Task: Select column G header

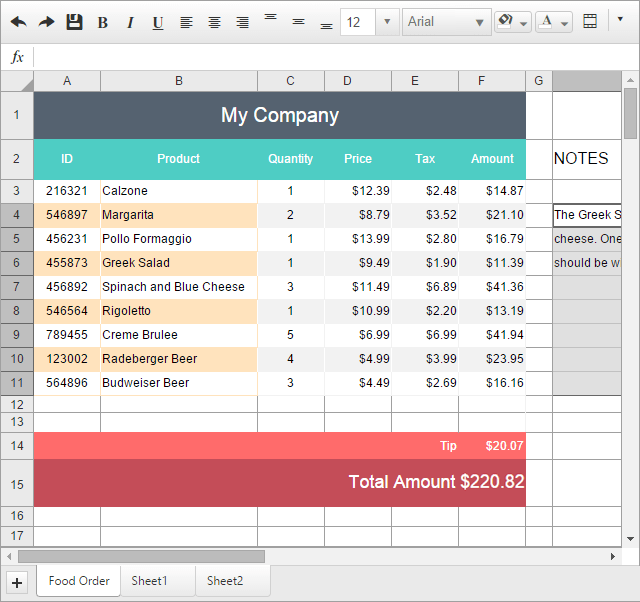Action: pyautogui.click(x=539, y=81)
